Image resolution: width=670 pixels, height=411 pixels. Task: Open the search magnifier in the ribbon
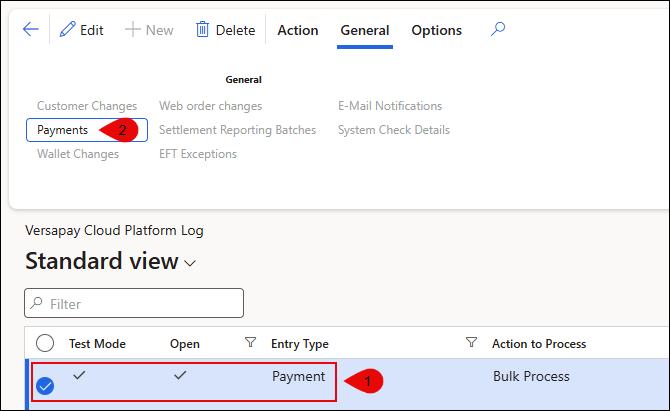498,29
